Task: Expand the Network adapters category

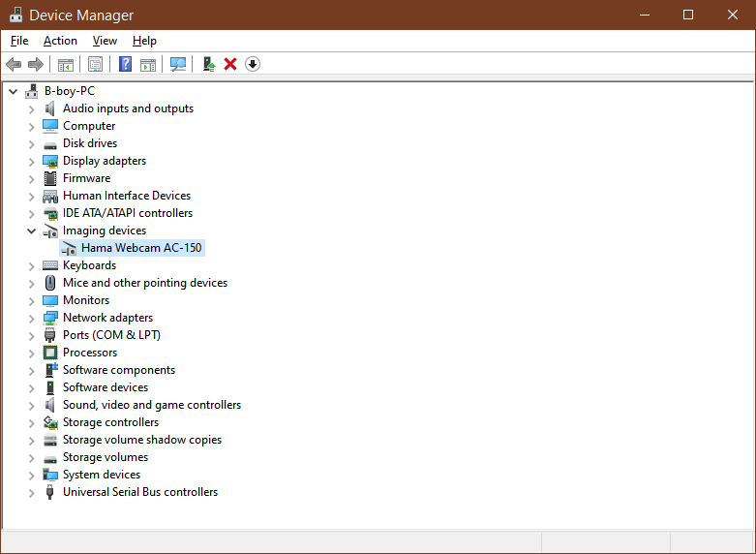Action: pyautogui.click(x=32, y=319)
